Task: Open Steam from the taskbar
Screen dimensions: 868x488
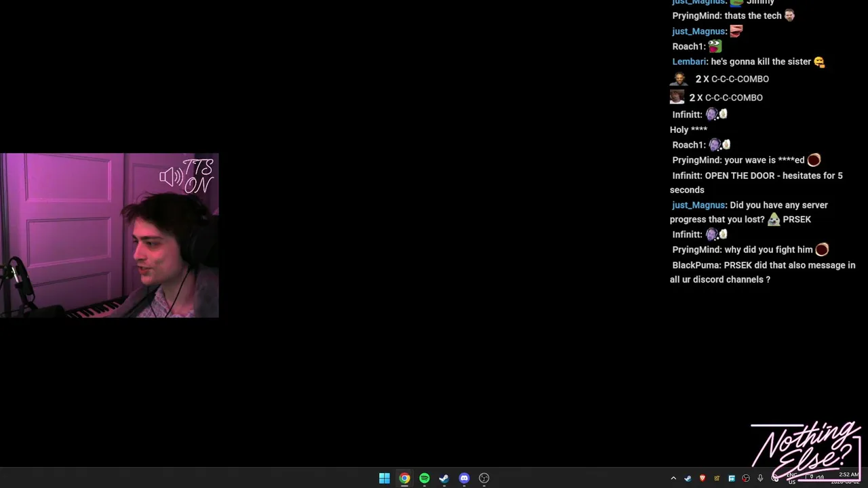Action: (444, 479)
